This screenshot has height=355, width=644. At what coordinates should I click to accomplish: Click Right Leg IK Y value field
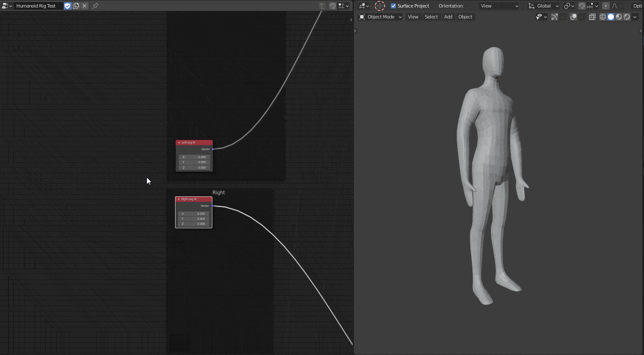[194, 219]
